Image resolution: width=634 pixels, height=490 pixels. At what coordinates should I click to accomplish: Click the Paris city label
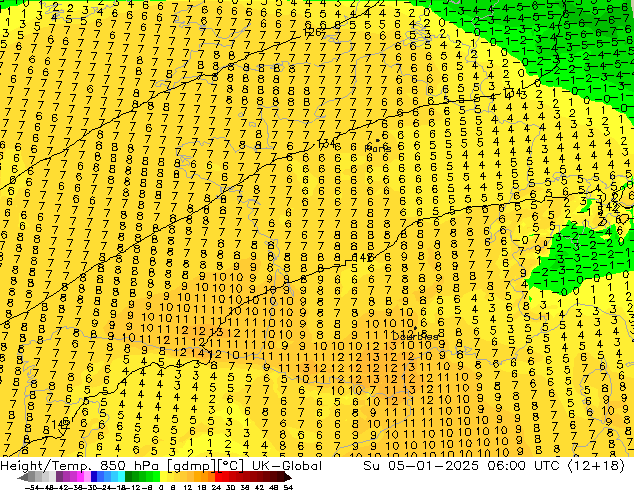click(x=378, y=148)
